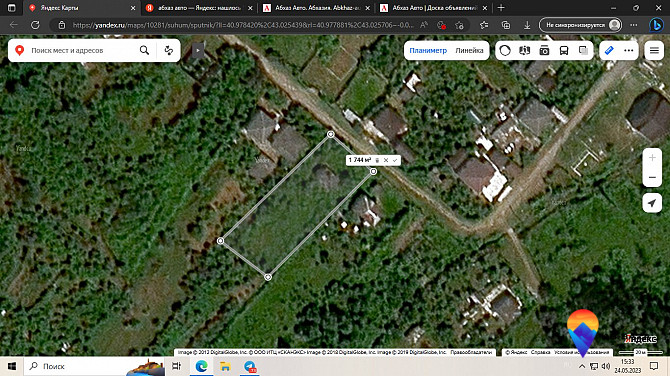Screen dimensions: 670x376
Task: Open browser collections icon
Action: (505, 25)
